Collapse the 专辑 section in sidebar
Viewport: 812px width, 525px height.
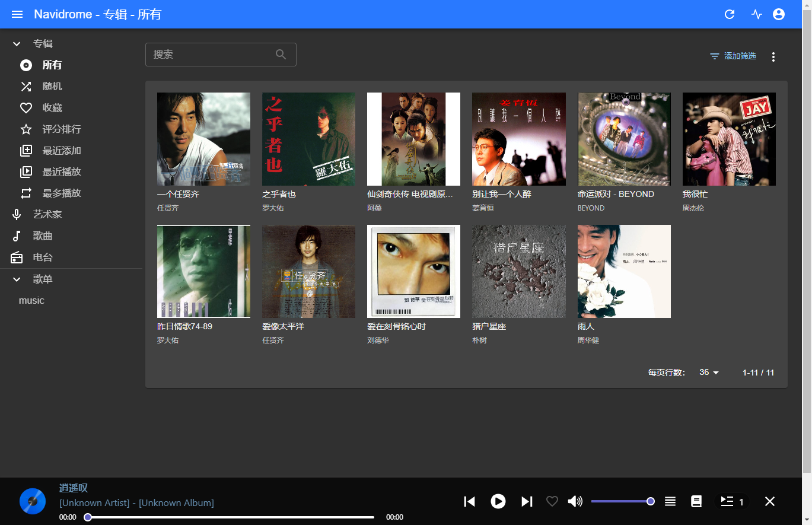coord(17,44)
